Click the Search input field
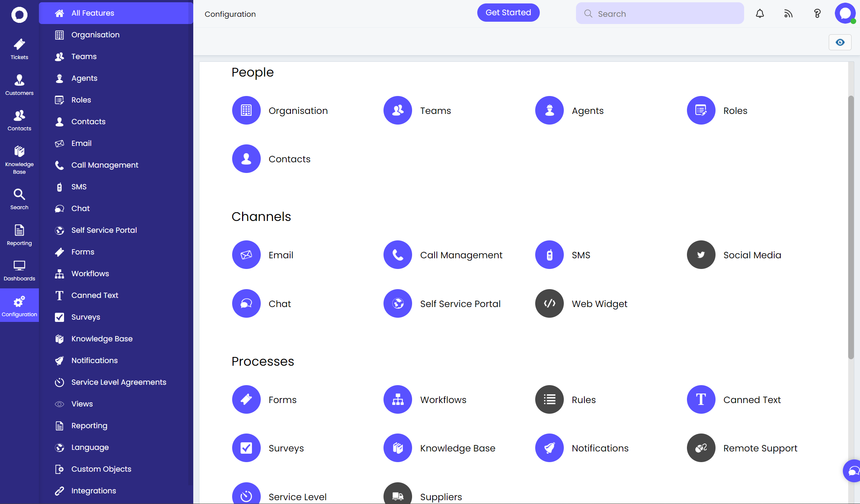 click(x=659, y=13)
